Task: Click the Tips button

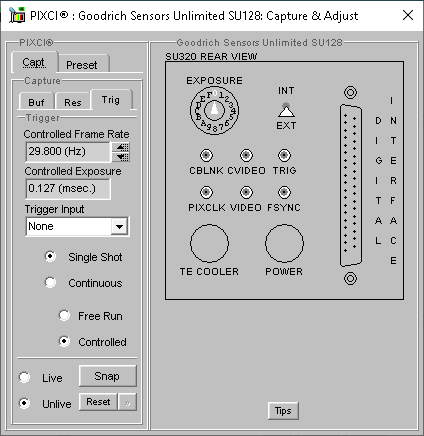Action: click(283, 411)
